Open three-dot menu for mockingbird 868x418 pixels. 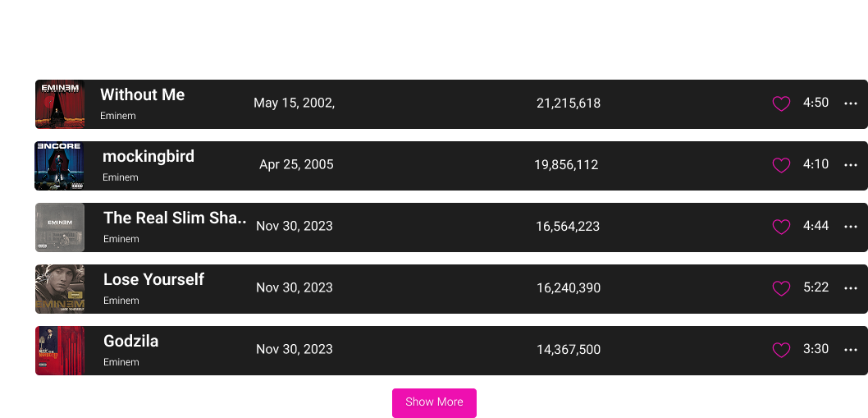[x=851, y=165]
